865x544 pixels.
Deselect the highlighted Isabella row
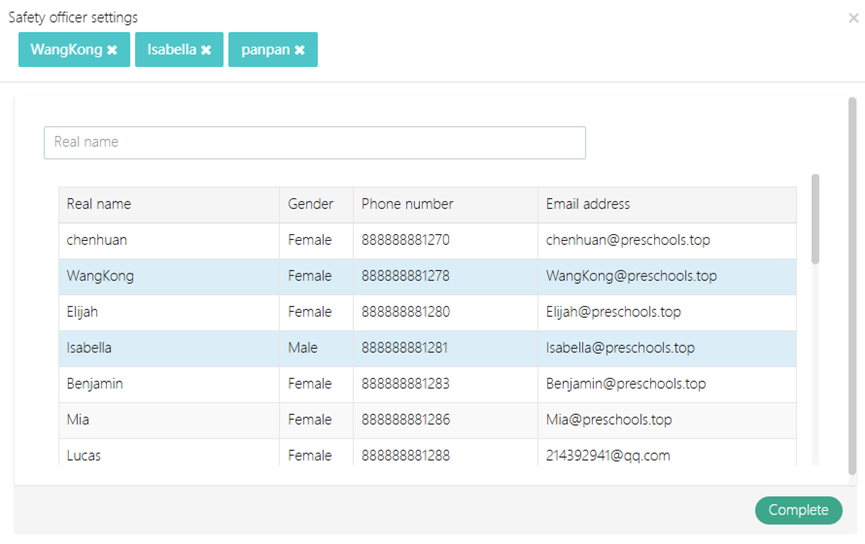[x=168, y=349]
